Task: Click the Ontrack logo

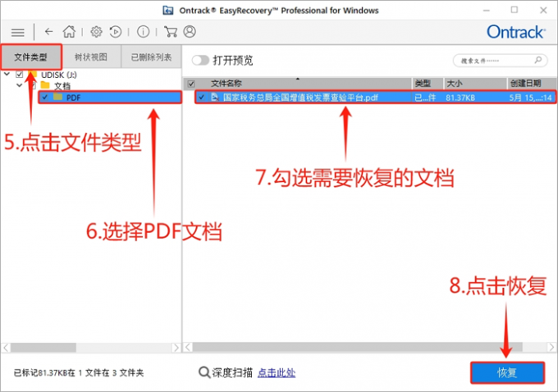Action: (516, 32)
